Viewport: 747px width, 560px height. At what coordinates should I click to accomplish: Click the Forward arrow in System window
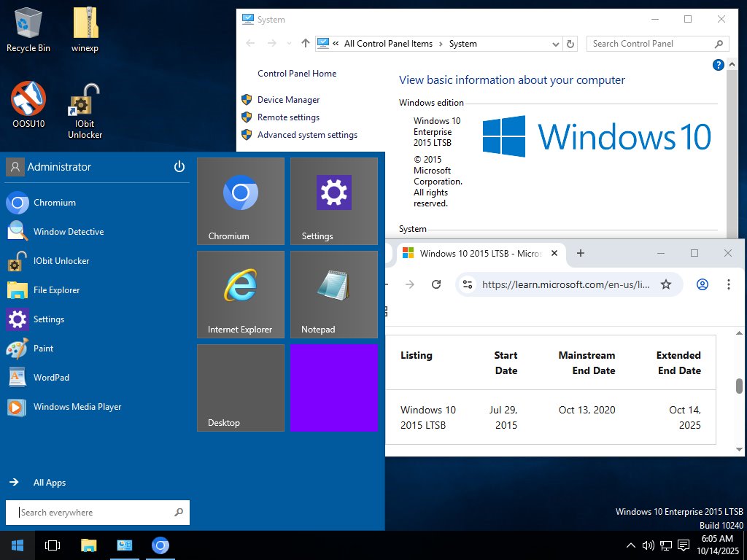271,43
